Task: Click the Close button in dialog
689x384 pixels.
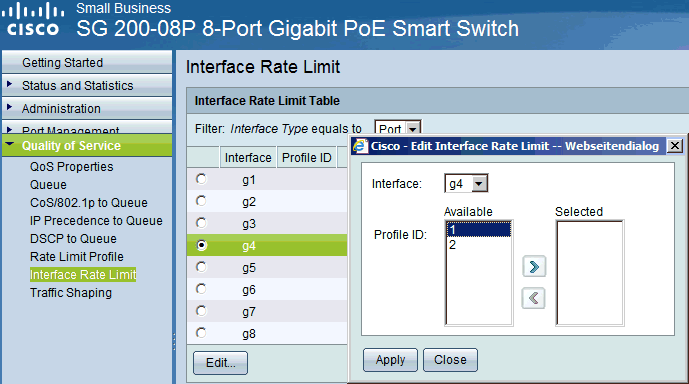Action: 450,360
